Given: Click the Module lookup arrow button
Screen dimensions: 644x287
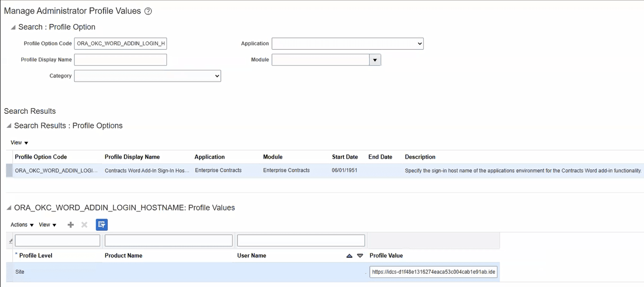Looking at the screenshot, I should (x=375, y=59).
